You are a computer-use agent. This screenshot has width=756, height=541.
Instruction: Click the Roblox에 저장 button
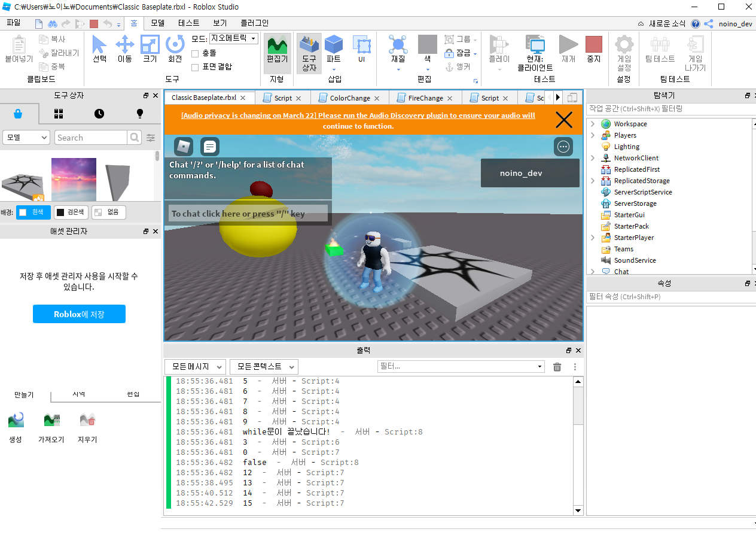79,314
